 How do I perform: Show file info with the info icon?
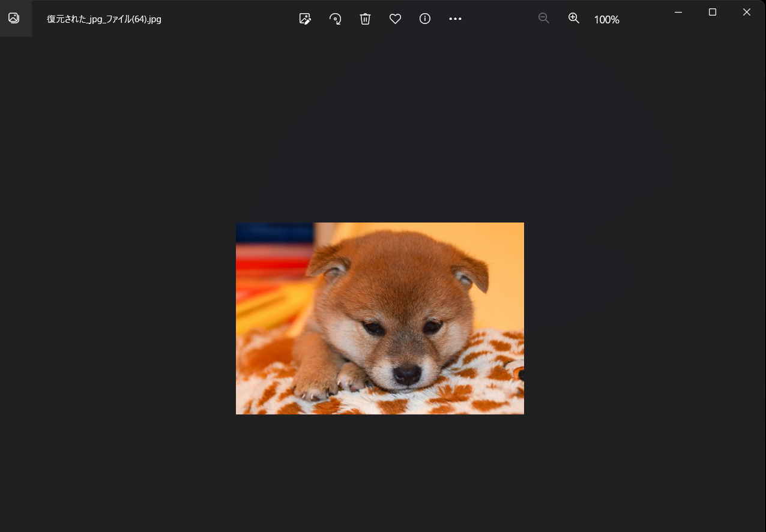425,19
